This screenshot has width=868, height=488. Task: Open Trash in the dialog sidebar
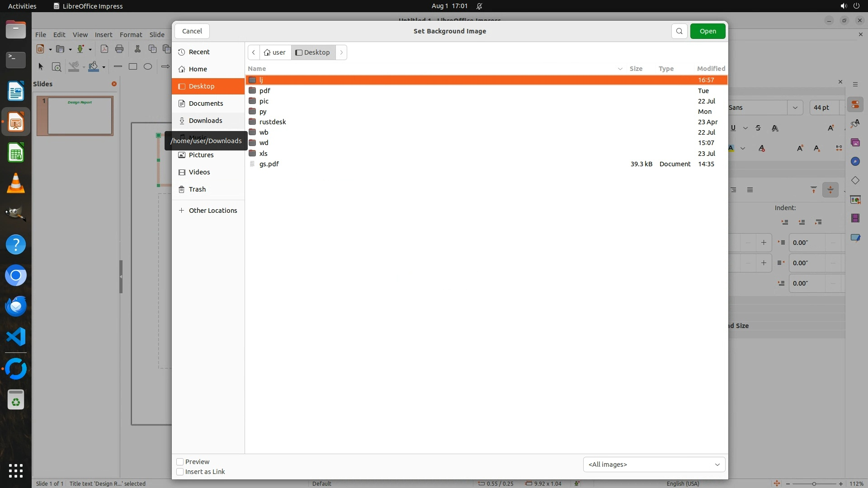[197, 189]
